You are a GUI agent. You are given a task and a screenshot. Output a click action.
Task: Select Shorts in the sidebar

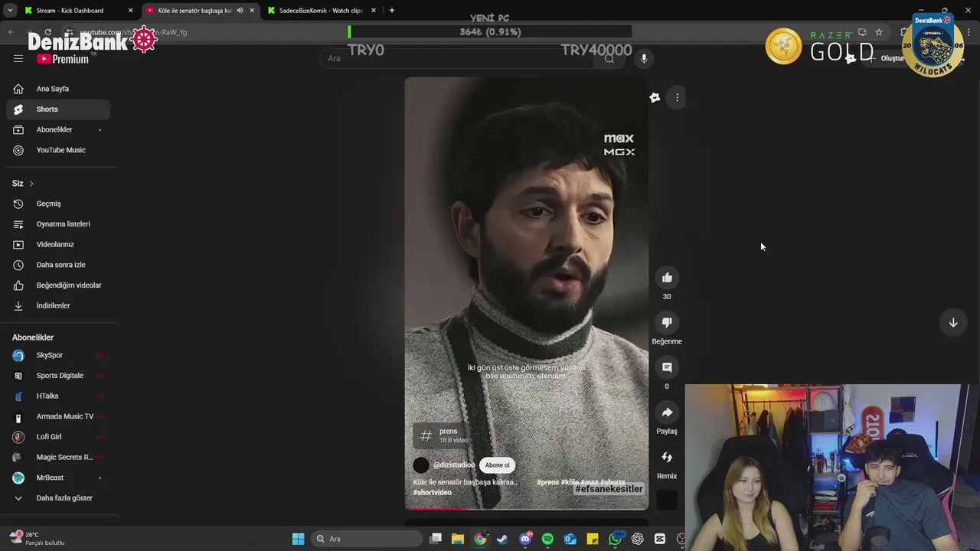pyautogui.click(x=58, y=109)
